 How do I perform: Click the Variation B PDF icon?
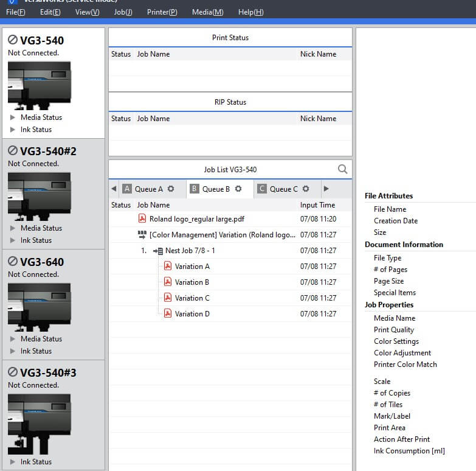pyautogui.click(x=168, y=282)
